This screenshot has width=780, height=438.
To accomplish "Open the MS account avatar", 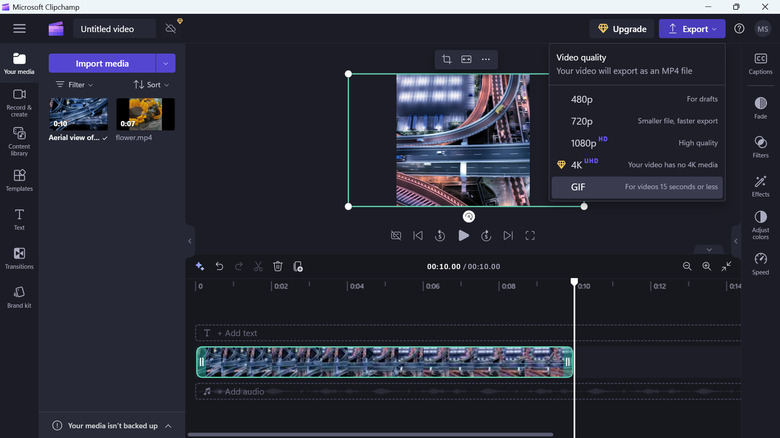I will coord(763,29).
